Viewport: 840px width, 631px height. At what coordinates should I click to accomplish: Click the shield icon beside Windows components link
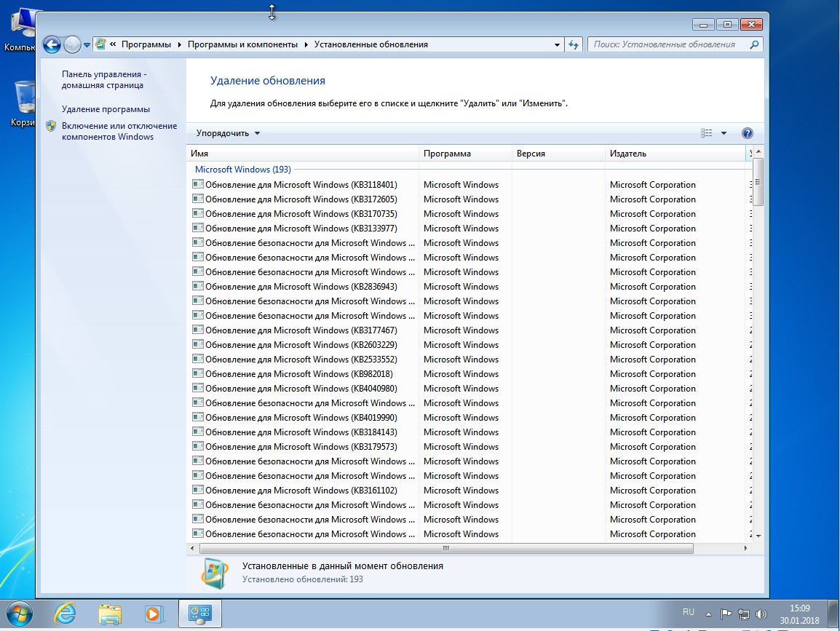[51, 126]
